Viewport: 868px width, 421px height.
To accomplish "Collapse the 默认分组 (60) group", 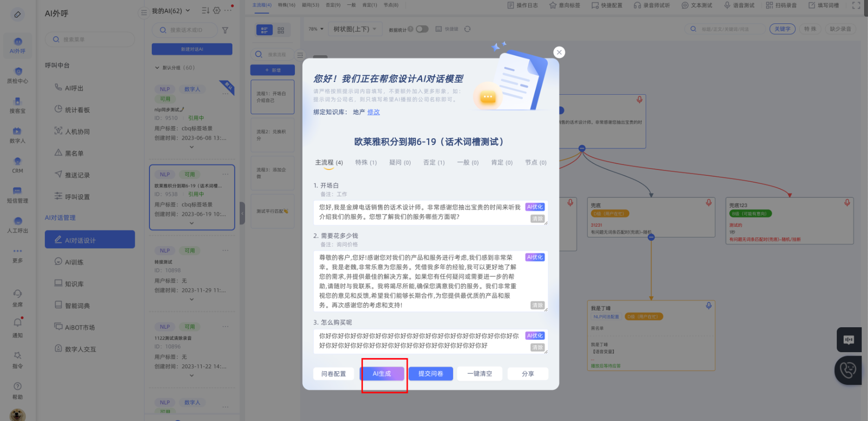I will tap(157, 68).
